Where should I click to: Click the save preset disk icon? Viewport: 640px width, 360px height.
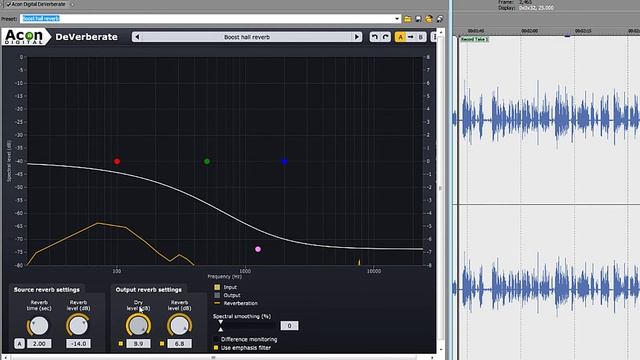418,19
